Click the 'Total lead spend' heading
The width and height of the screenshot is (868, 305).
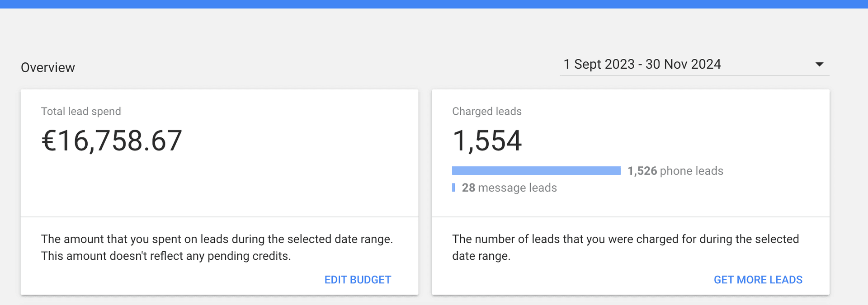point(81,111)
